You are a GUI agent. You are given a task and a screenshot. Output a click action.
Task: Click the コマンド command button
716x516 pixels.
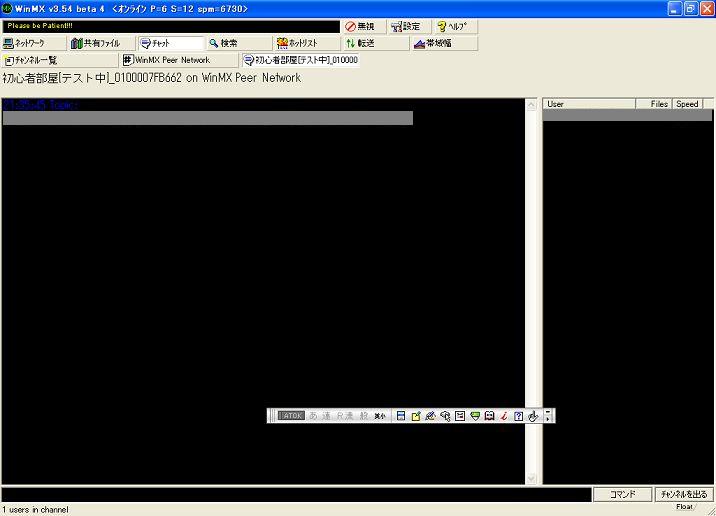point(623,494)
